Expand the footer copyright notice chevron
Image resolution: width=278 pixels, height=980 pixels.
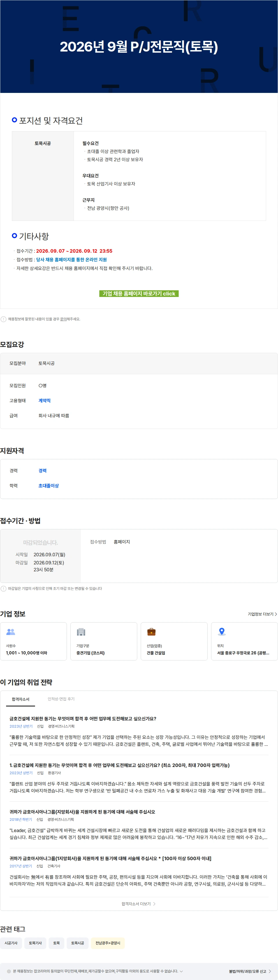point(181,971)
